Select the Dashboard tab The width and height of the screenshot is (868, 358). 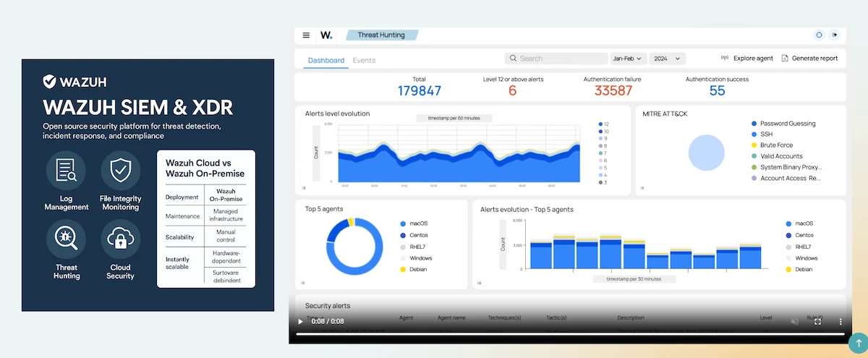pyautogui.click(x=326, y=60)
